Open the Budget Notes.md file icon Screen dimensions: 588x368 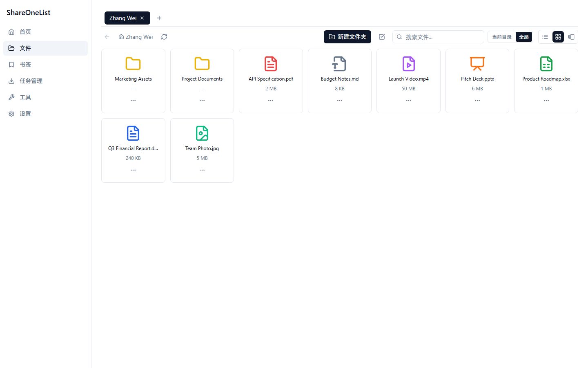340,64
